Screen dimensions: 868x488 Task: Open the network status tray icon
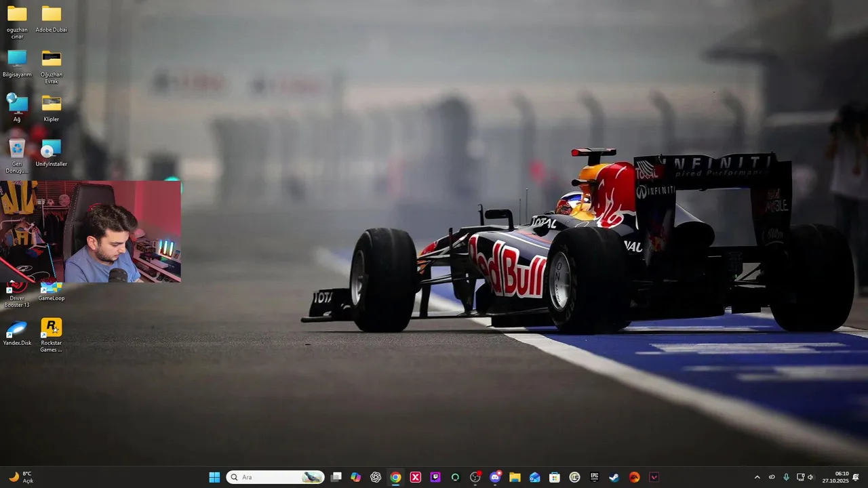tap(800, 477)
